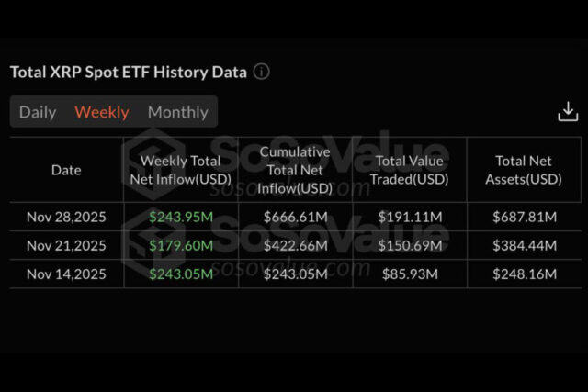Select the Nov 28,2025 row date
This screenshot has width=588, height=392.
(x=66, y=218)
